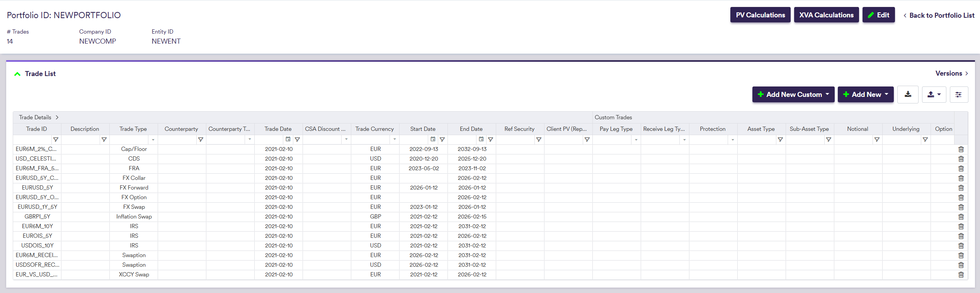Open the column settings sliders icon
Screen dimensions: 980x293
958,95
